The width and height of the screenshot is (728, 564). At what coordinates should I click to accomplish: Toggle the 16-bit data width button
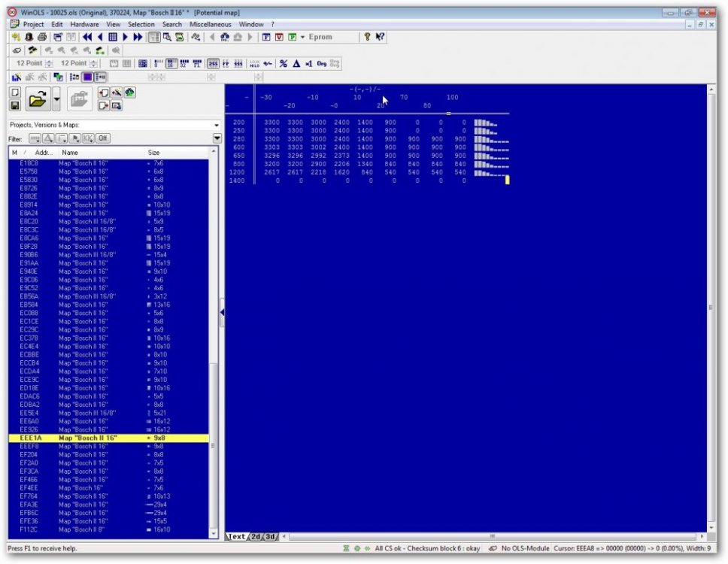pyautogui.click(x=171, y=64)
